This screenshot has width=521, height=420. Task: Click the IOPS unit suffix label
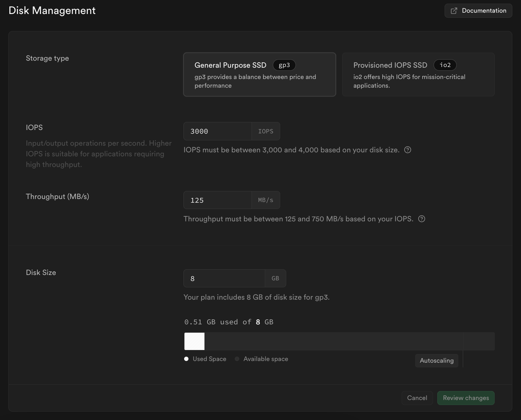[266, 131]
